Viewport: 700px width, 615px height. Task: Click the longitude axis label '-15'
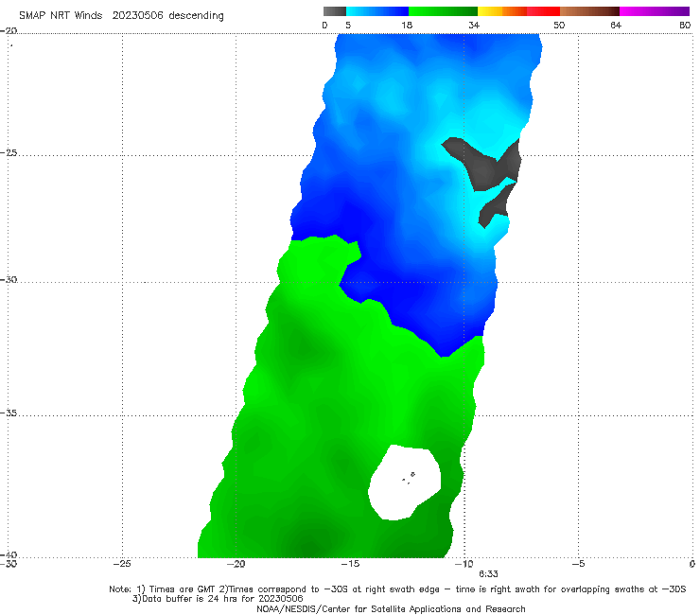[350, 564]
